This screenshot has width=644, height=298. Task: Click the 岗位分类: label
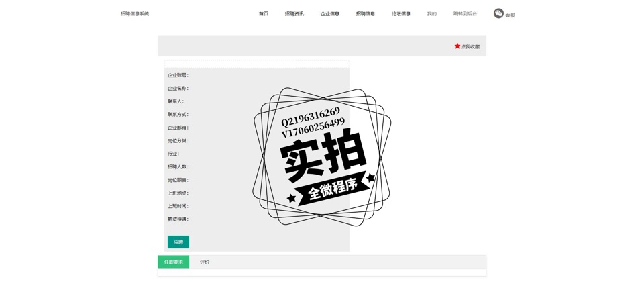pyautogui.click(x=178, y=141)
